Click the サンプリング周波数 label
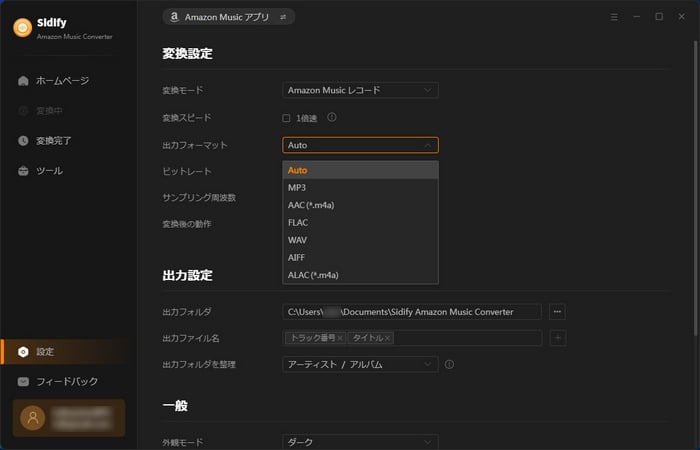This screenshot has width=700, height=450. [199, 197]
